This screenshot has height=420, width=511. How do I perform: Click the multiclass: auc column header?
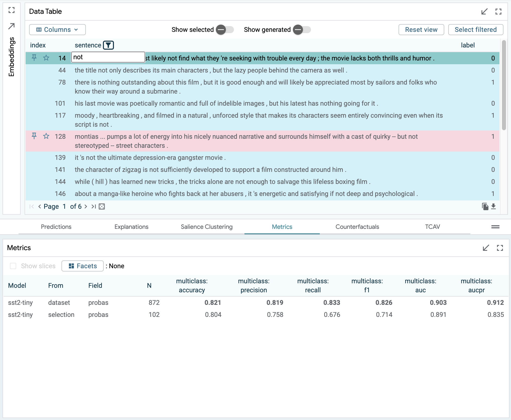[x=421, y=286]
